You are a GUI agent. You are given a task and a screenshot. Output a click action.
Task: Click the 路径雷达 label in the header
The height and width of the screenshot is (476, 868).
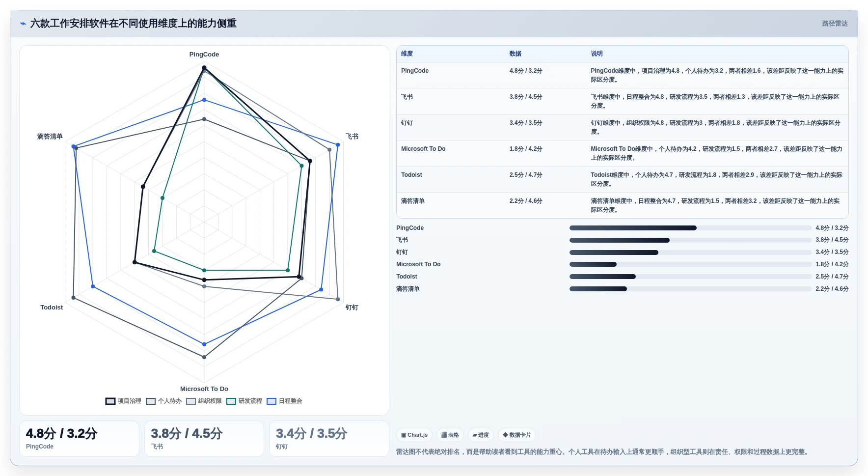point(835,24)
